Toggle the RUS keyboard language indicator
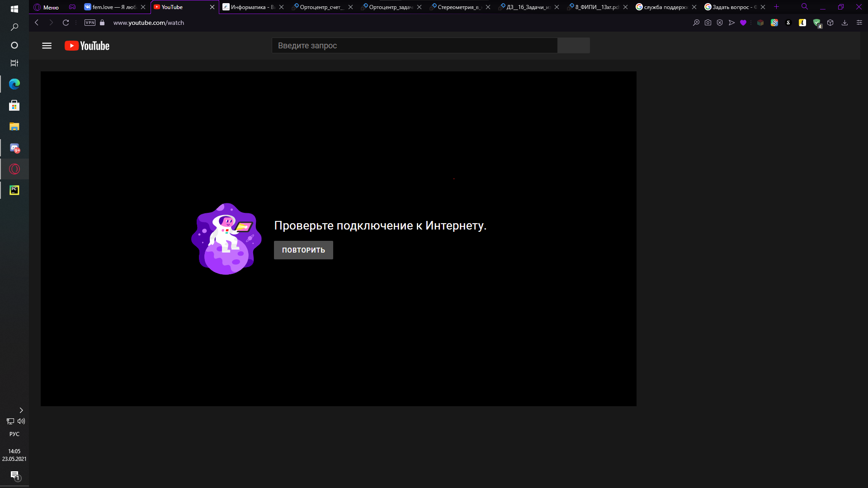This screenshot has width=868, height=488. click(14, 434)
